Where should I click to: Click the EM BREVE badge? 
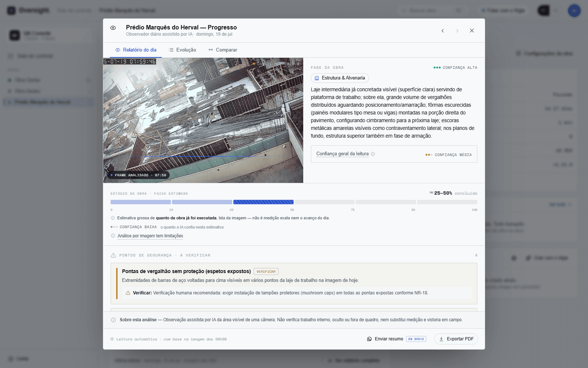[x=416, y=339]
